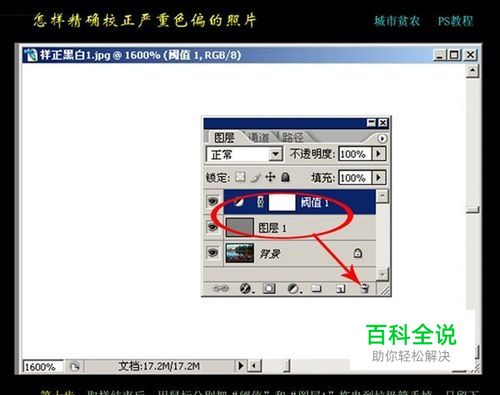Open the blend mode 正常 dropdown
The height and width of the screenshot is (395, 500).
[x=244, y=154]
